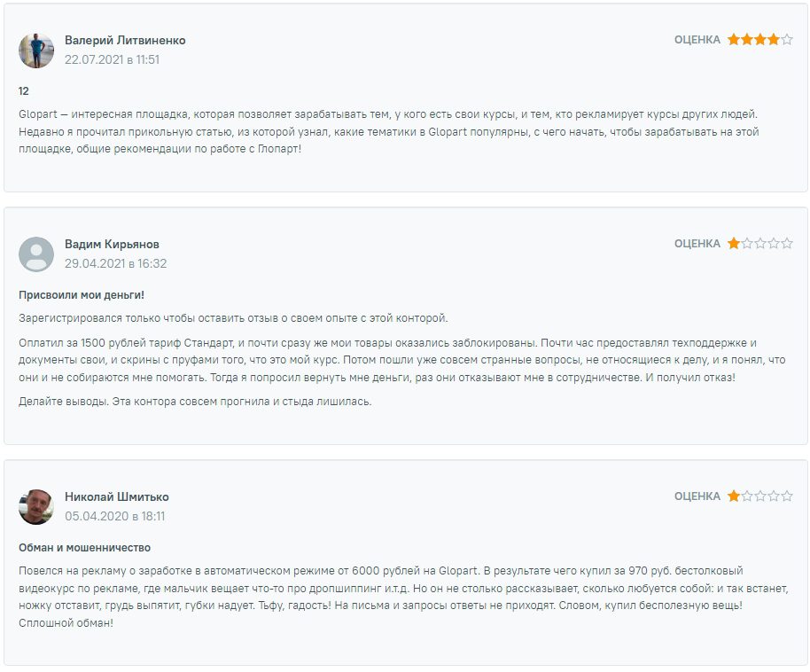Screen dimensions: 810x672
Task: Click the empty fifth star in Валерий Литвиненко's rating
Action: [787, 40]
